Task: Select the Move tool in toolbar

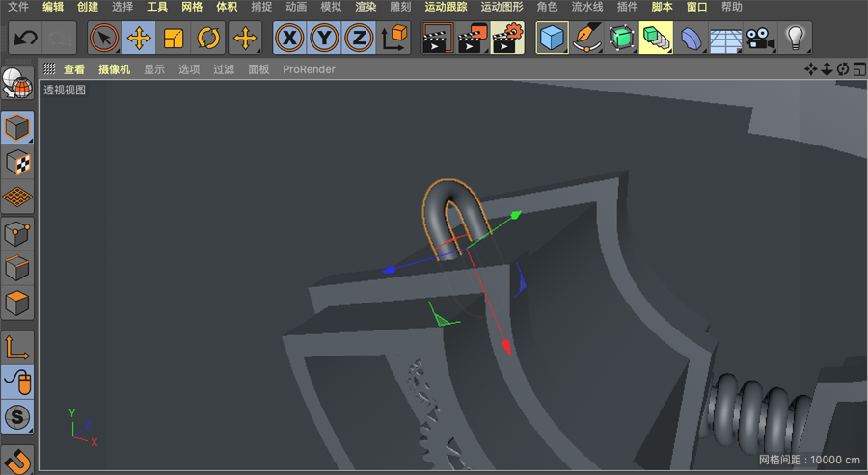Action: [x=139, y=39]
